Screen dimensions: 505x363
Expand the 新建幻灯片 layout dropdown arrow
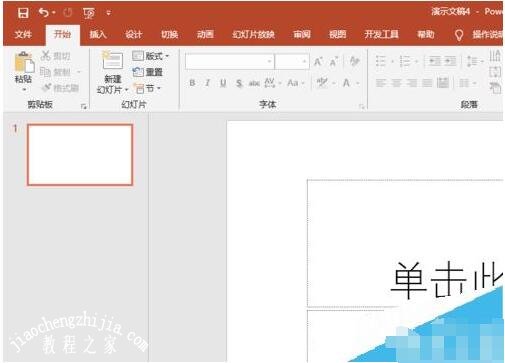126,90
